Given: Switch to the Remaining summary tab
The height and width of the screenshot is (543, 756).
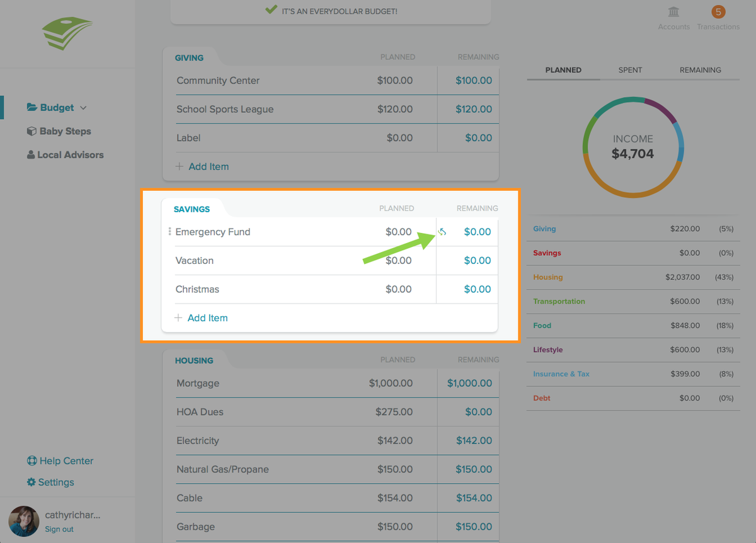Looking at the screenshot, I should click(x=700, y=70).
